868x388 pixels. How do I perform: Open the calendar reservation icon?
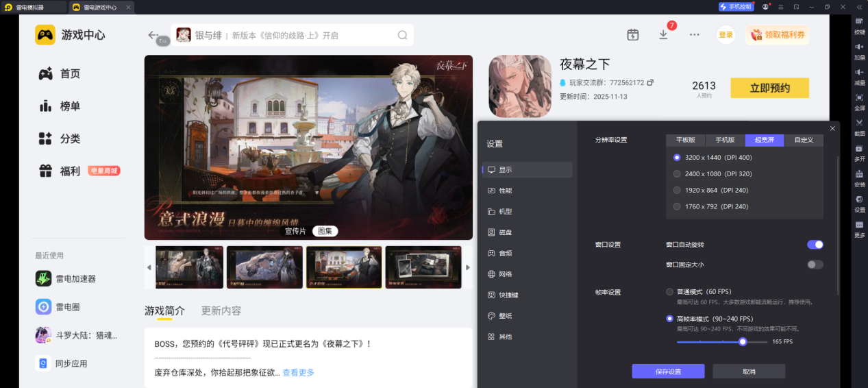click(633, 35)
